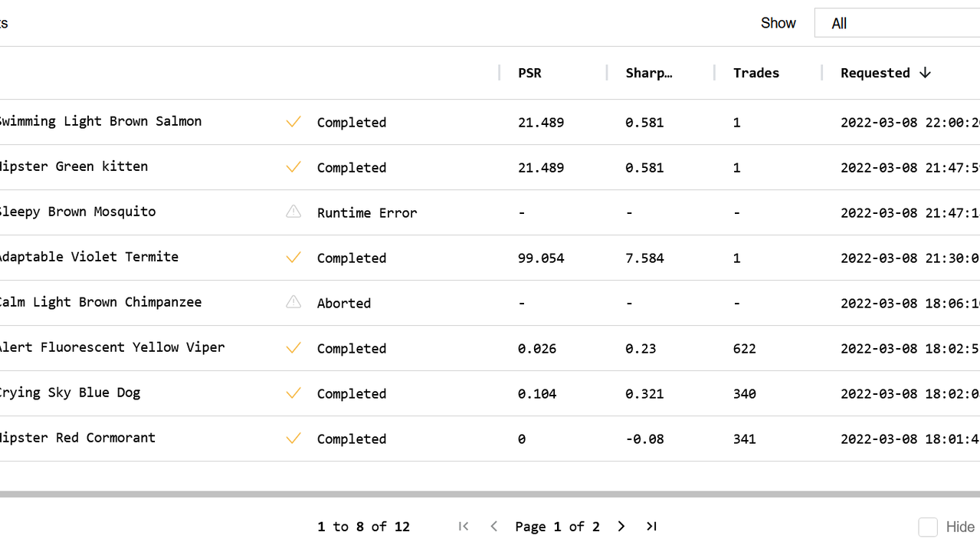Sort by the PSR column header
Viewport: 980px width, 552px height.
tap(529, 73)
